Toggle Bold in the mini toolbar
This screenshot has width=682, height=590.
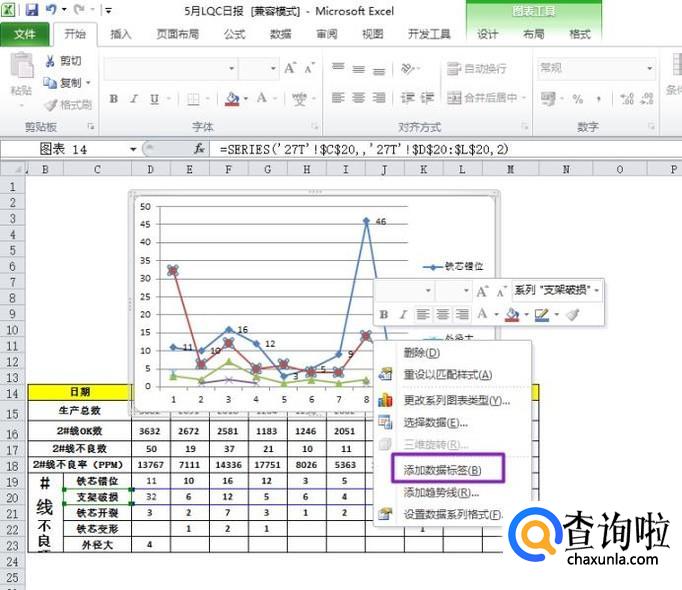click(384, 314)
